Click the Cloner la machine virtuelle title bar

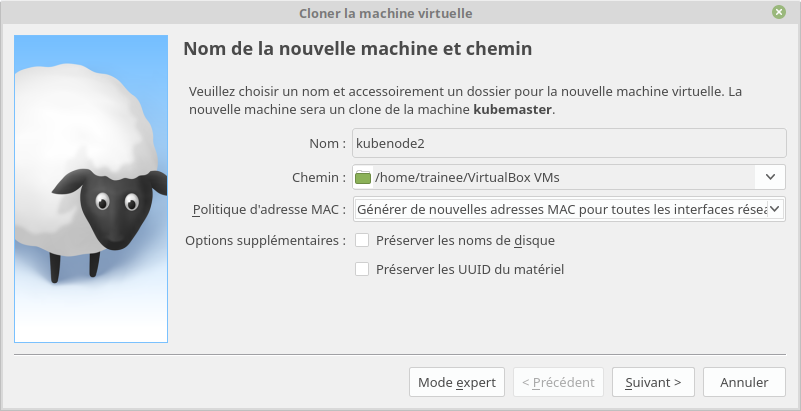tap(385, 13)
